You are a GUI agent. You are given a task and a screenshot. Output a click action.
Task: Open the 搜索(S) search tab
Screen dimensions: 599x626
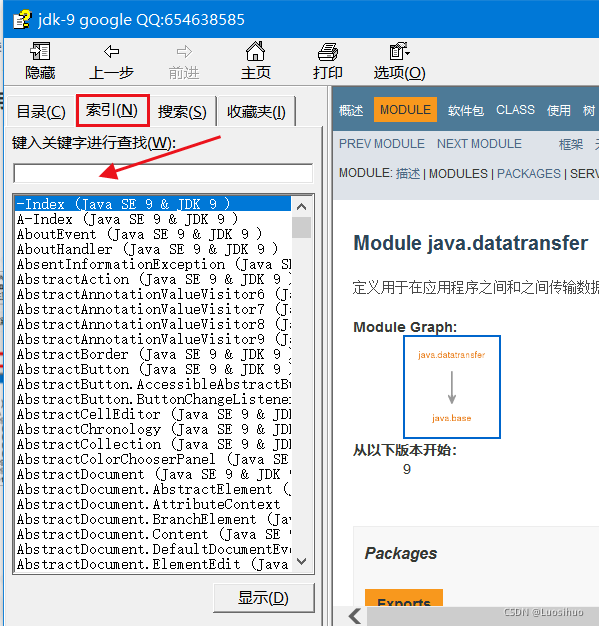[x=182, y=111]
